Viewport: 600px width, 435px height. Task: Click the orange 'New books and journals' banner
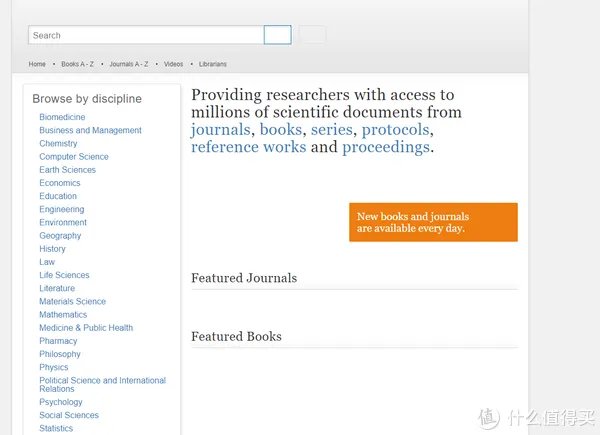tap(433, 222)
